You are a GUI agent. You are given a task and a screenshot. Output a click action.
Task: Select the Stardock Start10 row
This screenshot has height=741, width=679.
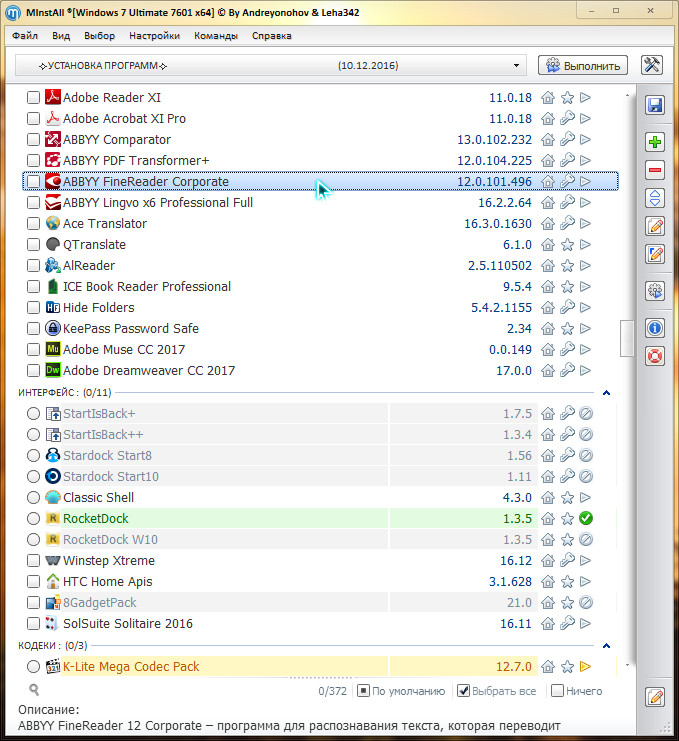[x=320, y=476]
